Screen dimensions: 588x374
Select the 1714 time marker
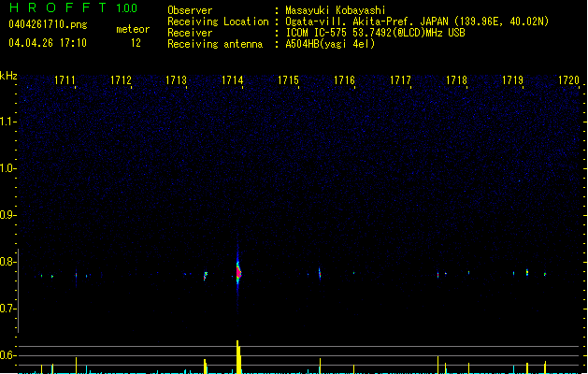[x=234, y=81]
